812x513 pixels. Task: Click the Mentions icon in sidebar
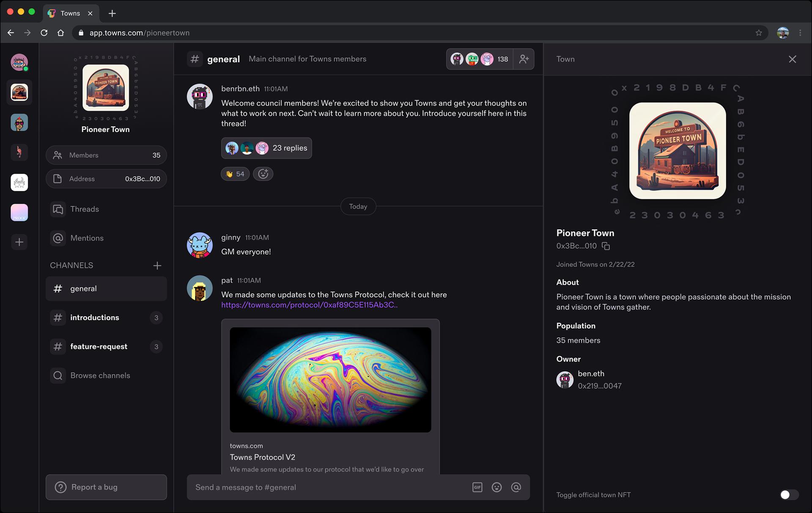tap(58, 237)
